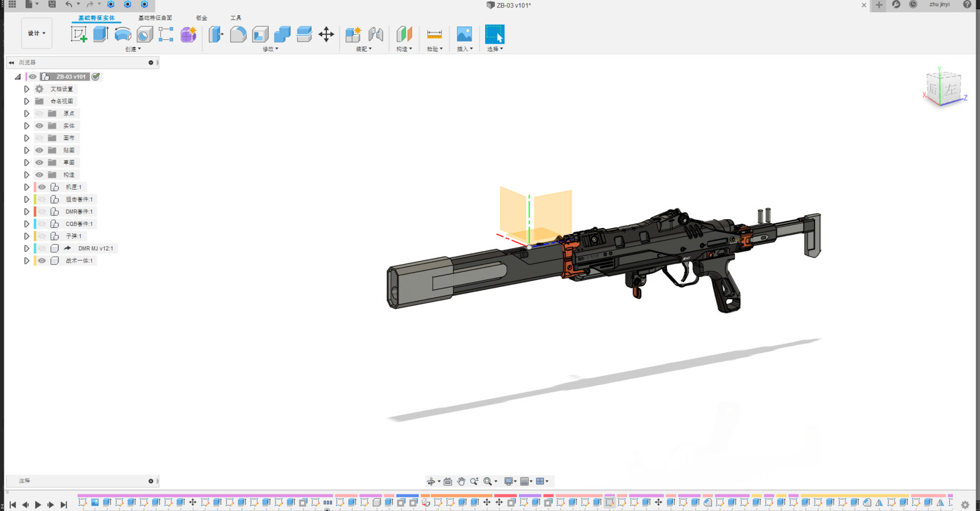Viewport: 980px width, 511px height.
Task: Hide the 机匣:1 component
Action: pos(42,187)
